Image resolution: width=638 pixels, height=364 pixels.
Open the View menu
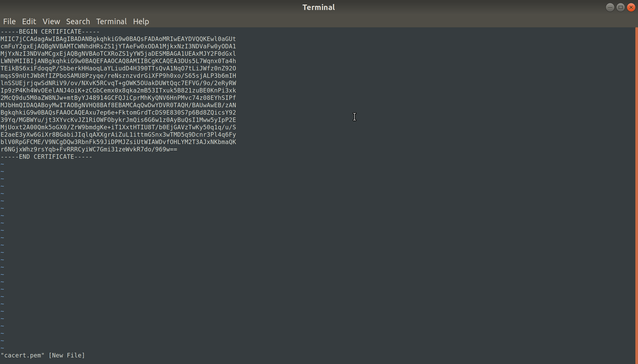pyautogui.click(x=51, y=21)
